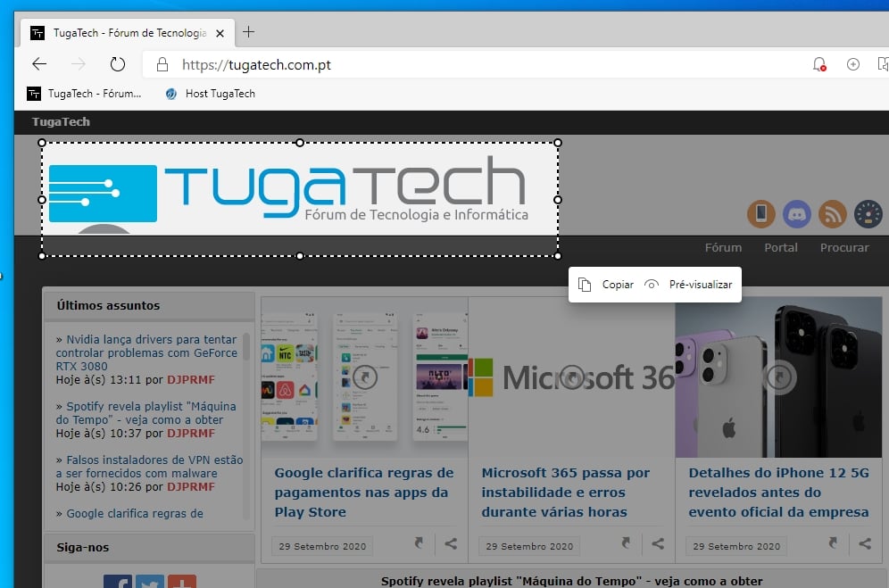
Task: Open a new tab with plus button
Action: pos(248,32)
